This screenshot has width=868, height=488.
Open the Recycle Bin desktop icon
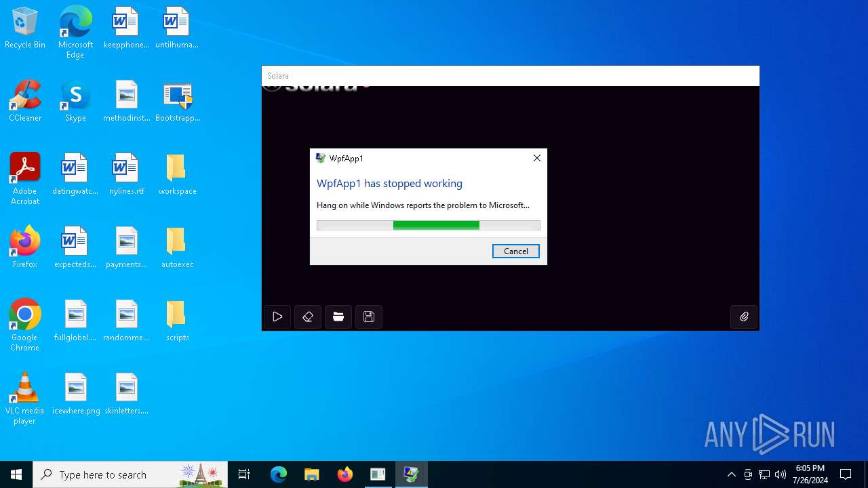25,28
